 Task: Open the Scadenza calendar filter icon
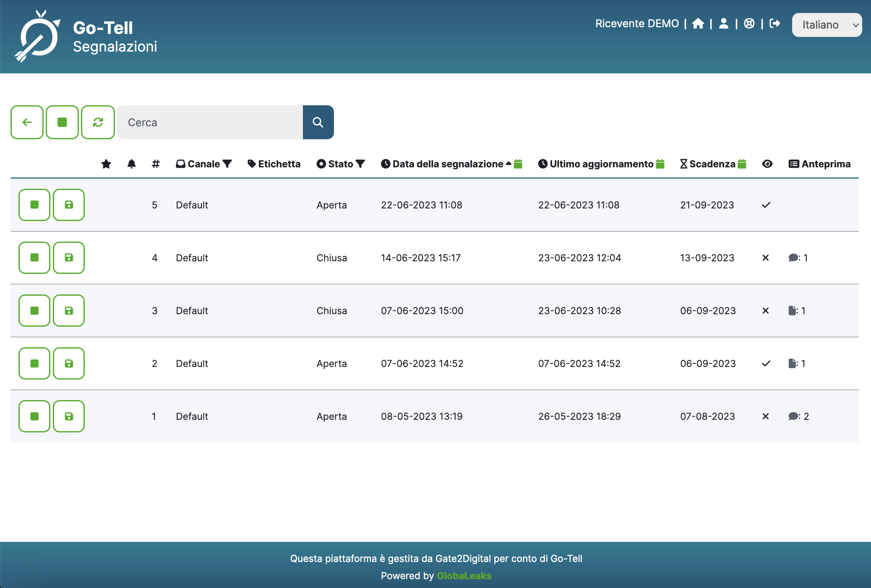[742, 164]
